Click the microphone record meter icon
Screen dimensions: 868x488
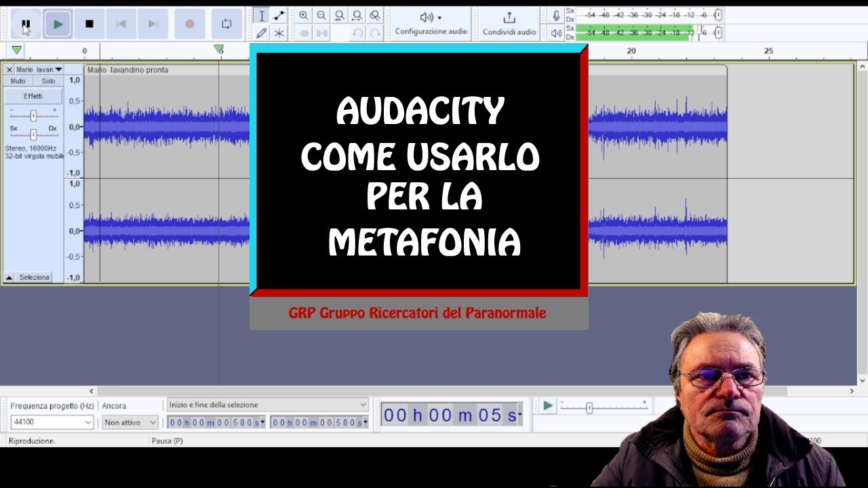[556, 15]
